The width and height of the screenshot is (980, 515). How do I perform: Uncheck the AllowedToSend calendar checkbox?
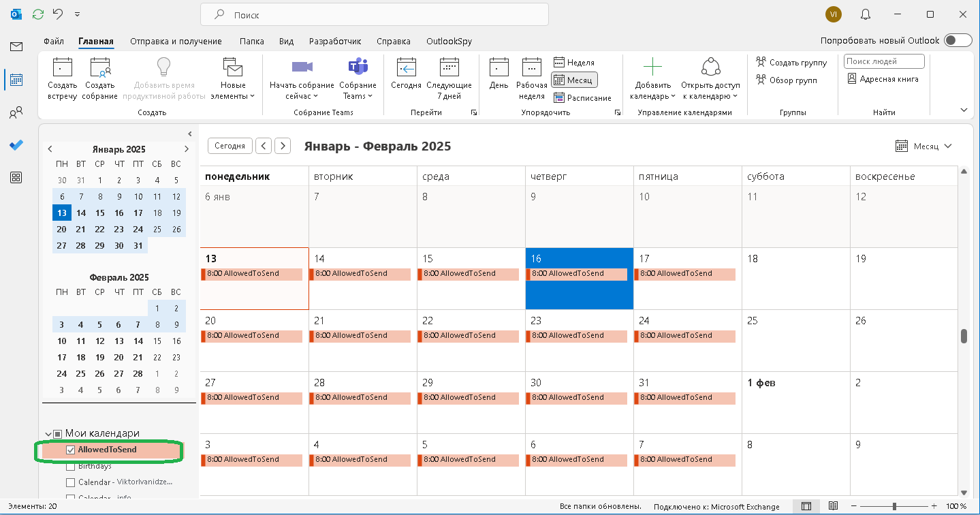(x=70, y=450)
